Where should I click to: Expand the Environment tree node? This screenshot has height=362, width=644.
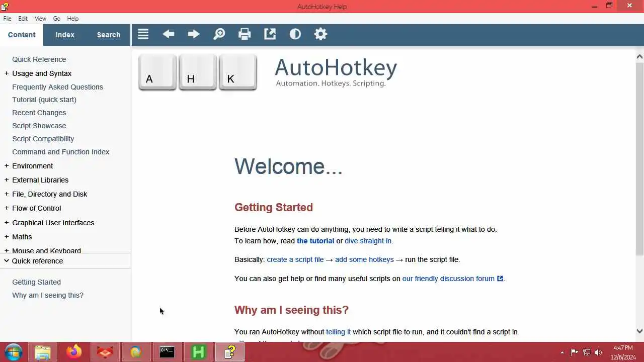[x=7, y=166]
